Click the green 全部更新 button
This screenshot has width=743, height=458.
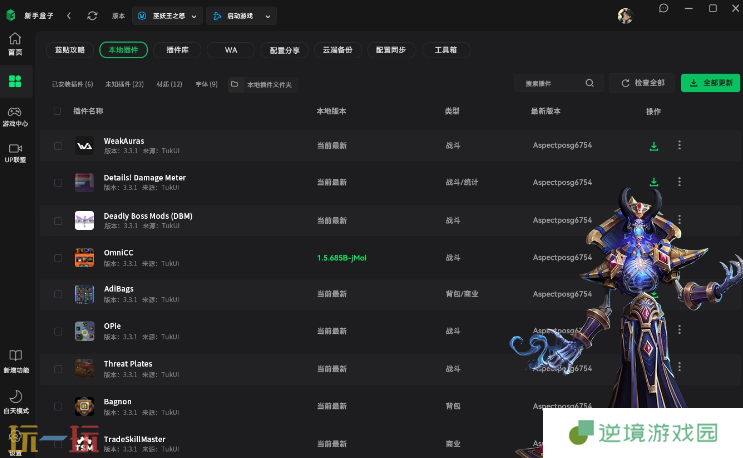pos(710,83)
